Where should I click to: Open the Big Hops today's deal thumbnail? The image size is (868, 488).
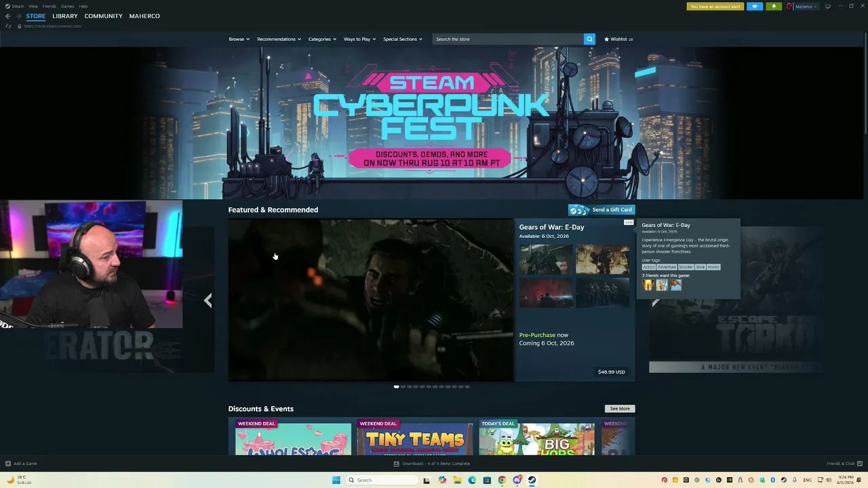[x=537, y=439]
